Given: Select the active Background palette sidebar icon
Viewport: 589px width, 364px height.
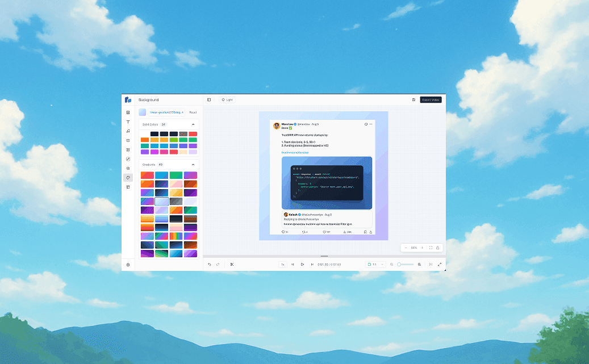Looking at the screenshot, I should (x=128, y=178).
